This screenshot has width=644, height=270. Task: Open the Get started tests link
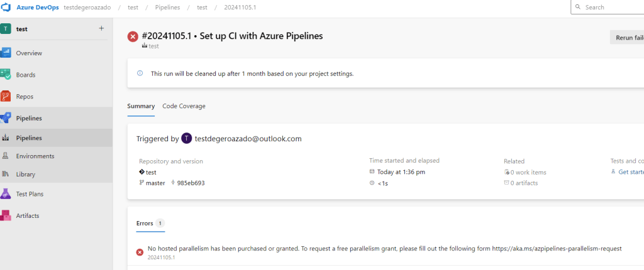pyautogui.click(x=630, y=172)
